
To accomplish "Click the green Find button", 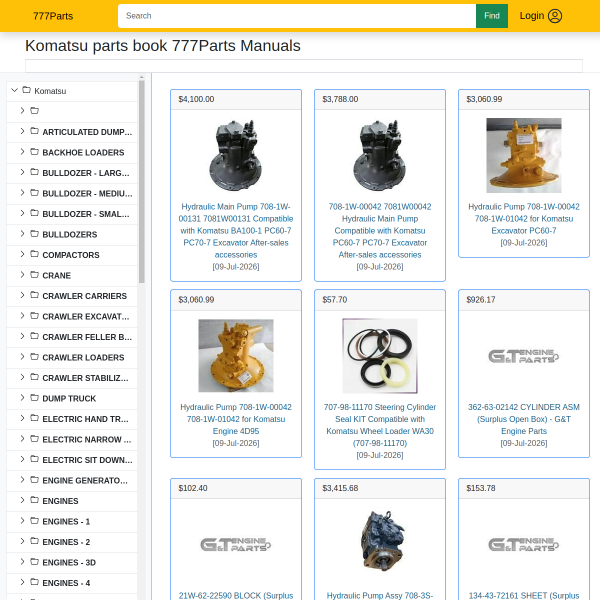I will click(x=492, y=16).
